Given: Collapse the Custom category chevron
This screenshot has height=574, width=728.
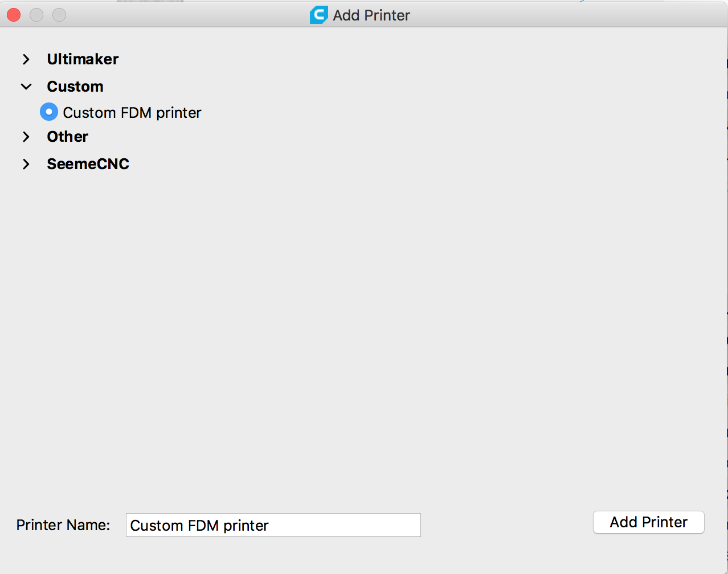Looking at the screenshot, I should 26,87.
